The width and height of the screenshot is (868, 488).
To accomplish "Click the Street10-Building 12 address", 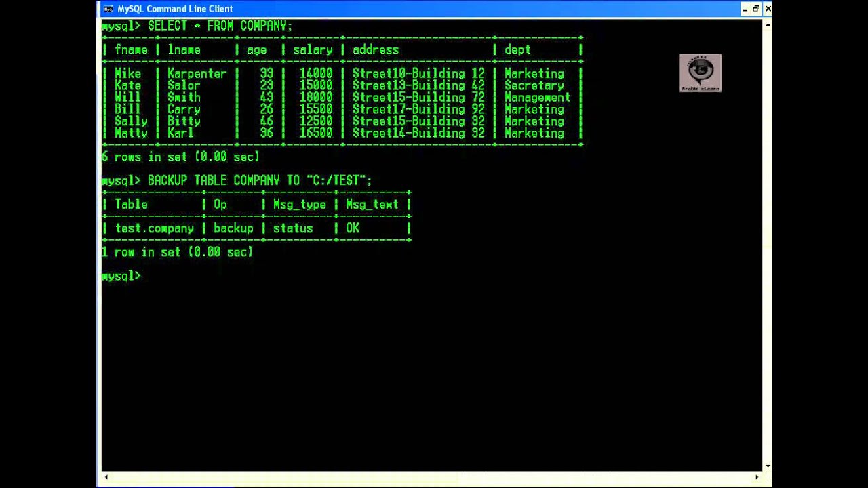I will pyautogui.click(x=418, y=73).
